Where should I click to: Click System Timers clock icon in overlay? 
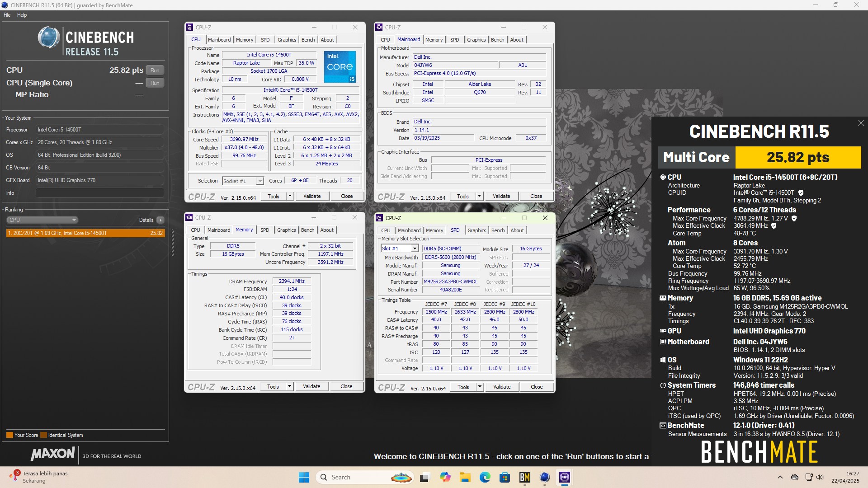coord(663,385)
